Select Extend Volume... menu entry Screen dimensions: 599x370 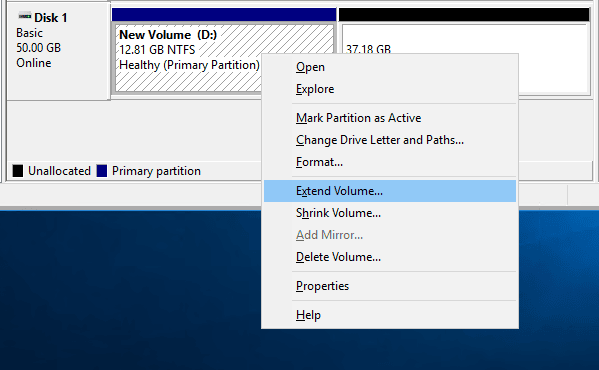tap(390, 191)
